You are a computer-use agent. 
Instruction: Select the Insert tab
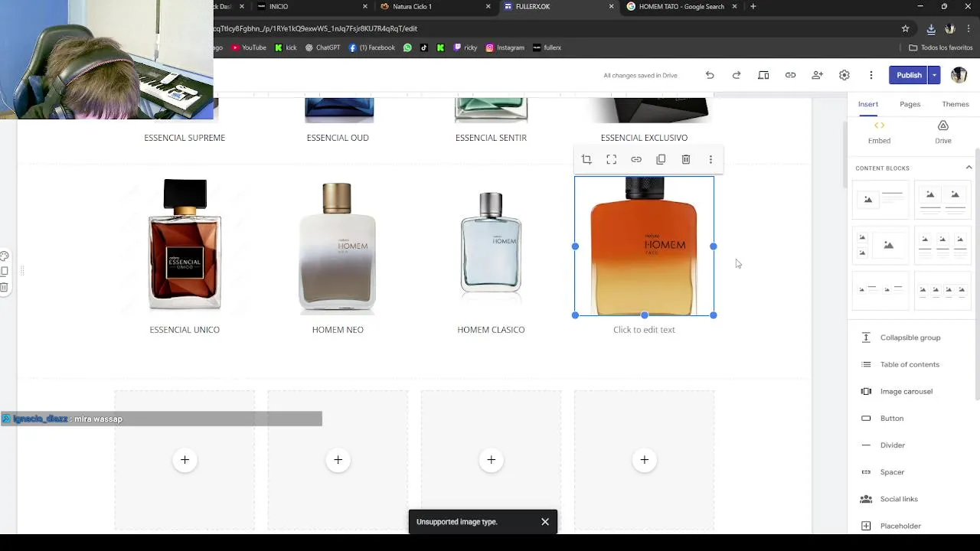pyautogui.click(x=867, y=104)
